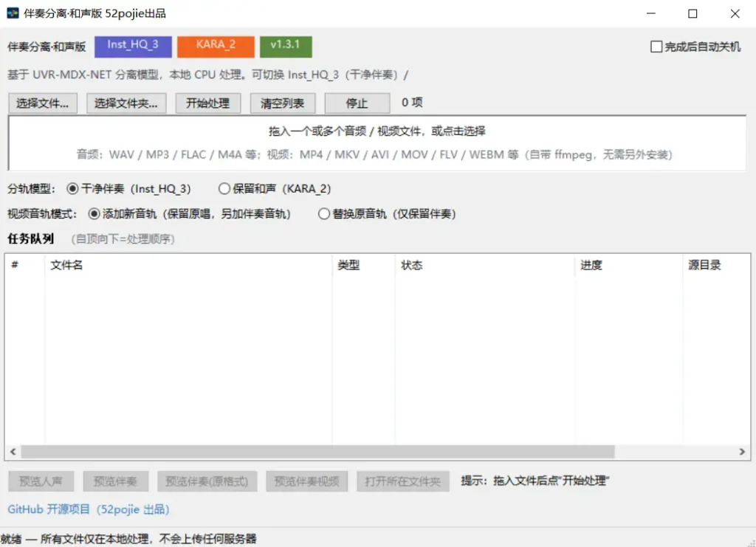Screen dimensions: 756x547
Task: Click the hint text "提示: 拖入文件后点"开始处理""
Action: (x=535, y=481)
